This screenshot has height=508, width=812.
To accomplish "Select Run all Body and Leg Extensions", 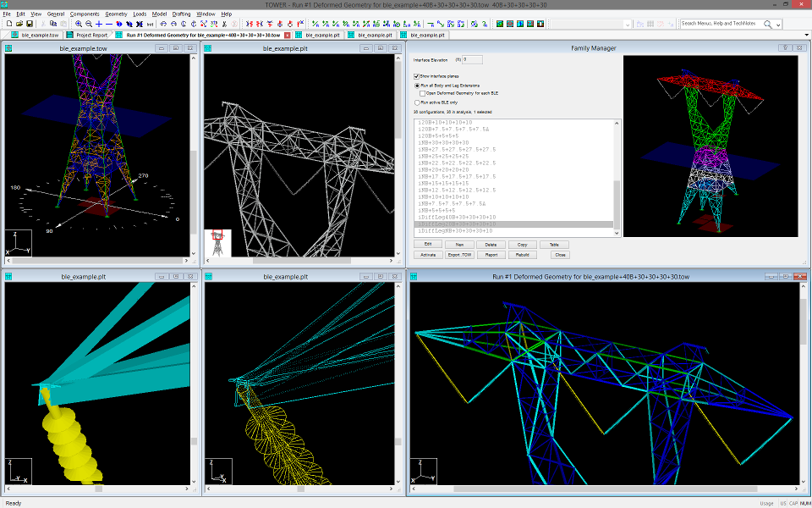I will pos(417,86).
